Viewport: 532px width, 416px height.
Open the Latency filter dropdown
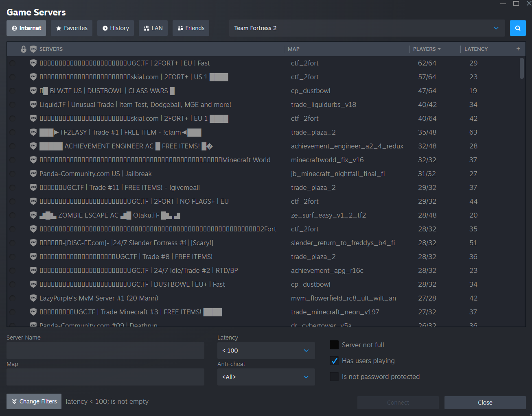click(x=266, y=351)
